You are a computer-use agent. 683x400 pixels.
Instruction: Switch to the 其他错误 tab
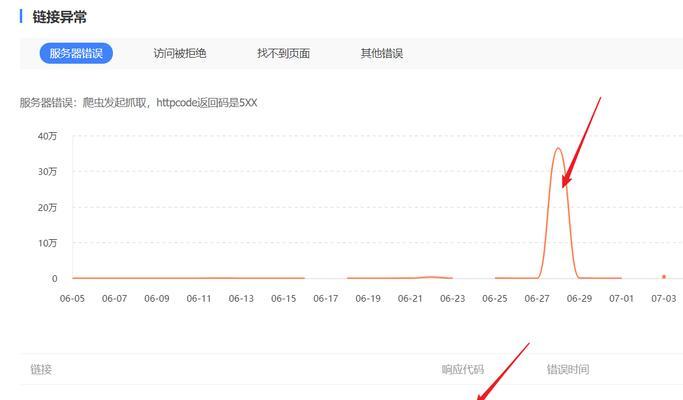(x=382, y=53)
